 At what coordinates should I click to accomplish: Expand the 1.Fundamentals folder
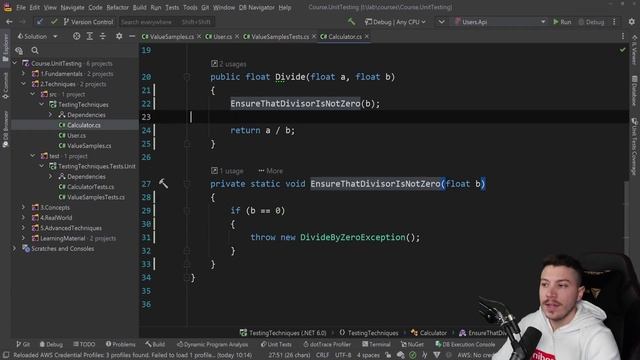24,74
